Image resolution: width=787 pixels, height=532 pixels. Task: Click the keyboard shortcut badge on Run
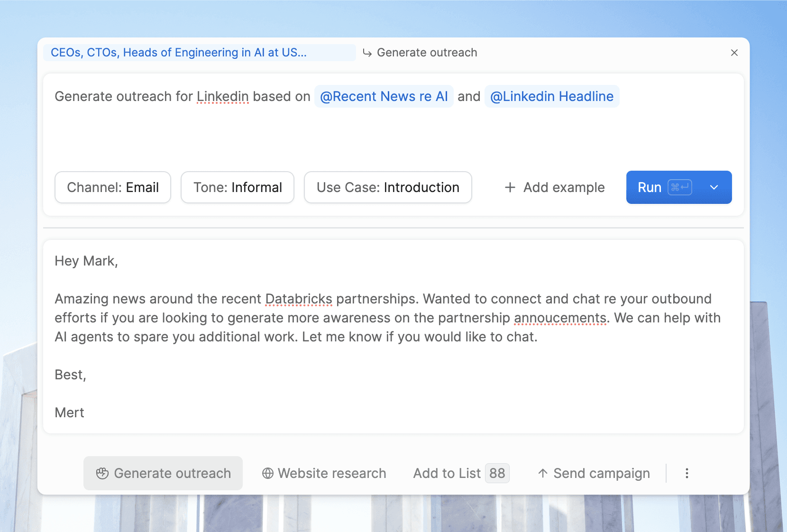(x=679, y=187)
